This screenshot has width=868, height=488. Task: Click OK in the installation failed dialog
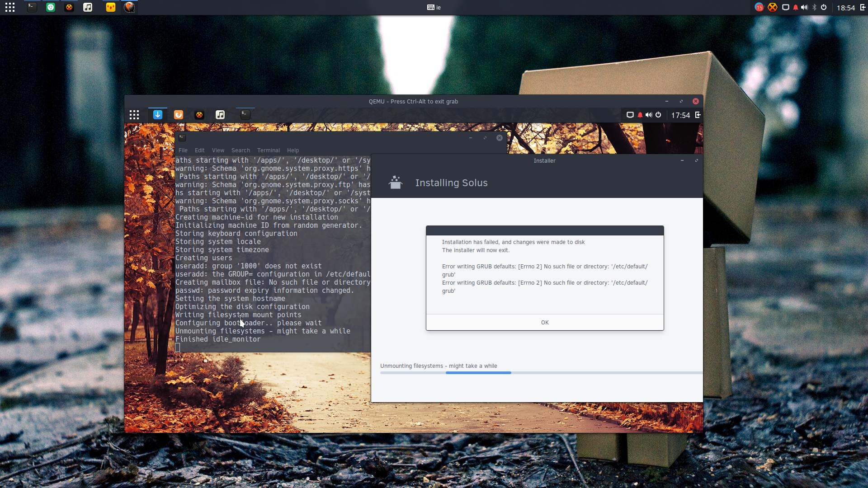point(545,323)
